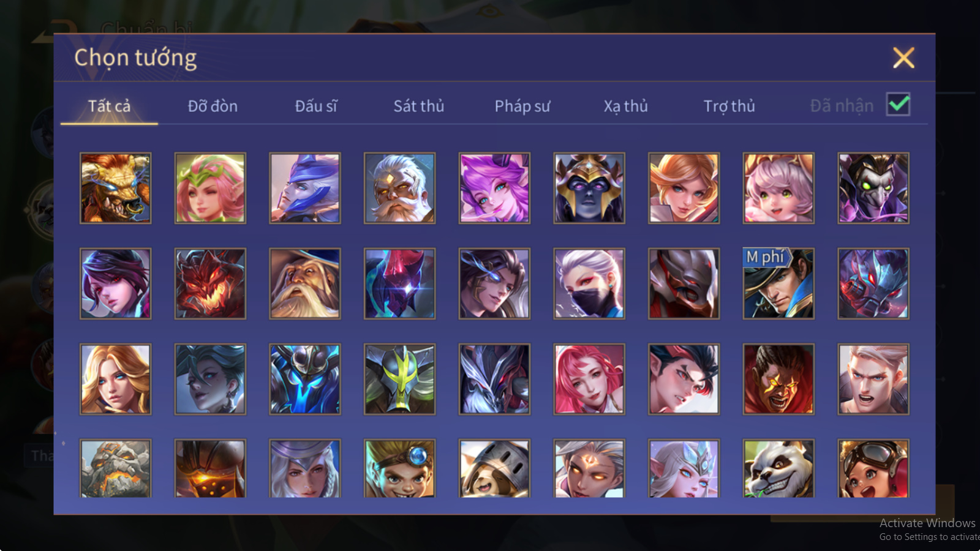The height and width of the screenshot is (551, 980).
Task: Close the Chọn tướng dialog
Action: pyautogui.click(x=903, y=58)
